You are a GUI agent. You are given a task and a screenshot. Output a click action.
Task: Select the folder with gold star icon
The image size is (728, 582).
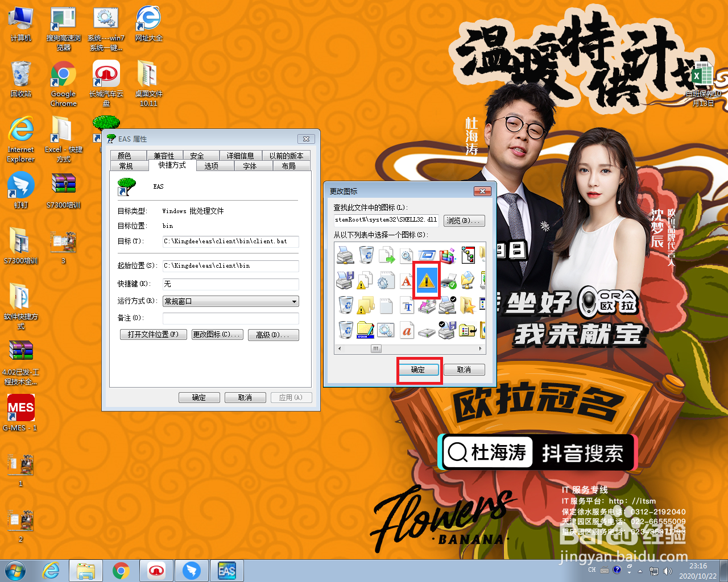click(x=468, y=306)
